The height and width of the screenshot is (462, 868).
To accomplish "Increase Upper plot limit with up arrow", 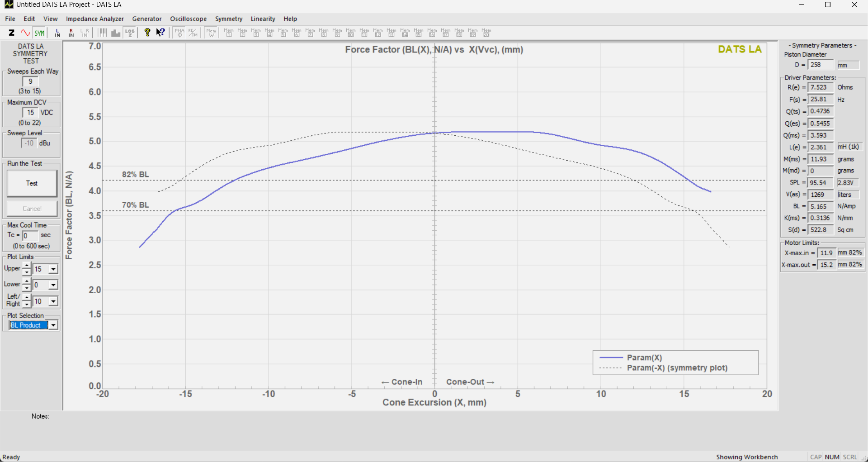I will click(27, 266).
